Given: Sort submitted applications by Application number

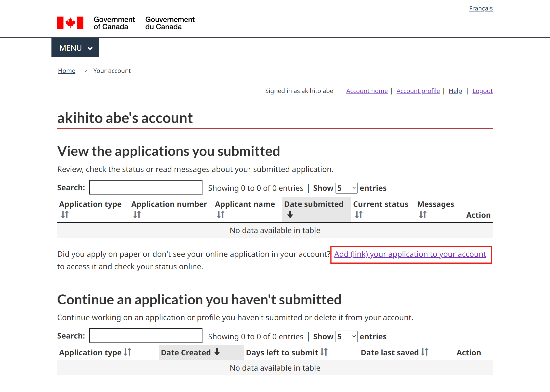Looking at the screenshot, I should click(137, 214).
